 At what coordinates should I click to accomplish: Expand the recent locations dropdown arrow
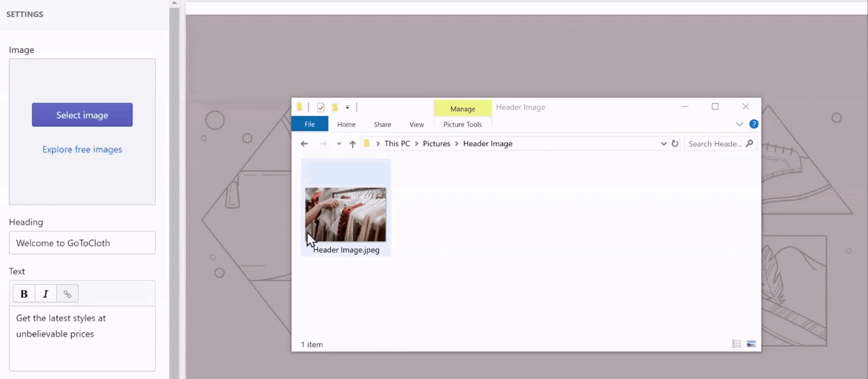(x=339, y=144)
